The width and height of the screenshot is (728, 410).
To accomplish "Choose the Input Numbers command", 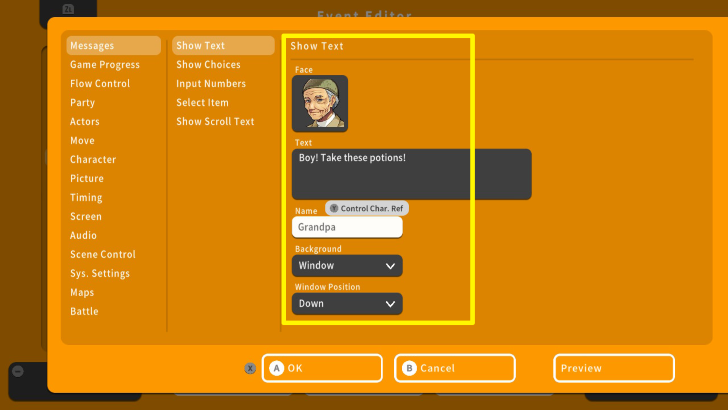I will [x=211, y=84].
